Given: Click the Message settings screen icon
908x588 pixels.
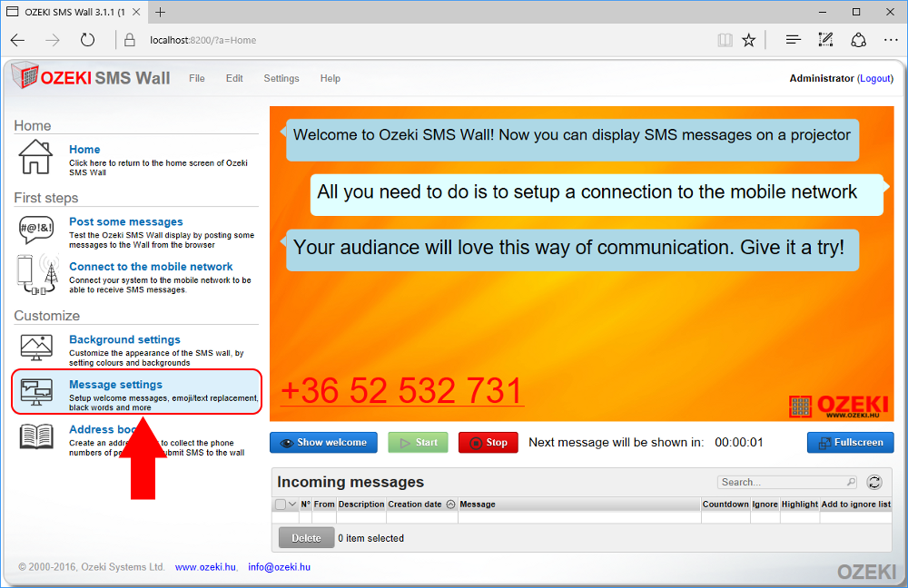Looking at the screenshot, I should tap(36, 392).
